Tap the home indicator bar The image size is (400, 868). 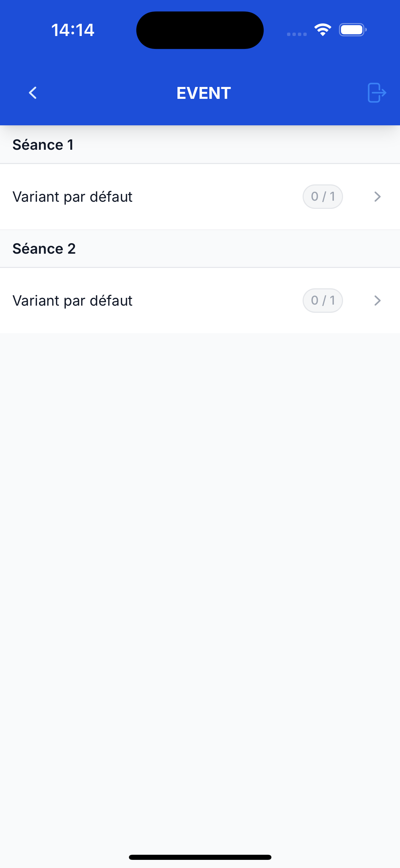(x=200, y=857)
